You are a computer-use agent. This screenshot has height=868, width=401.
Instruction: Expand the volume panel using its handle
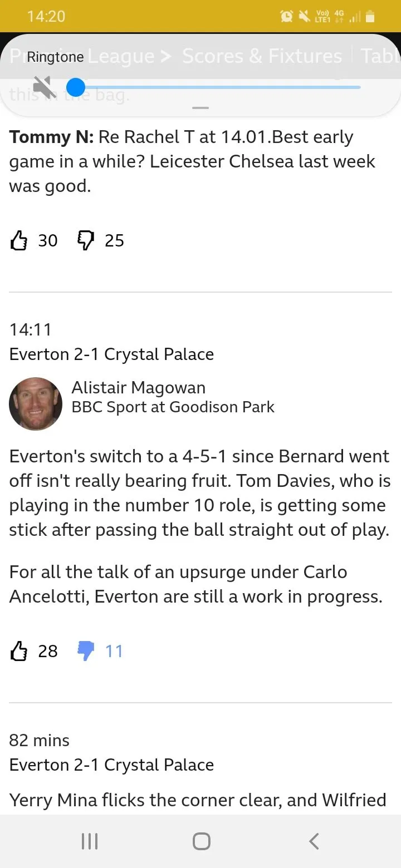tap(200, 107)
